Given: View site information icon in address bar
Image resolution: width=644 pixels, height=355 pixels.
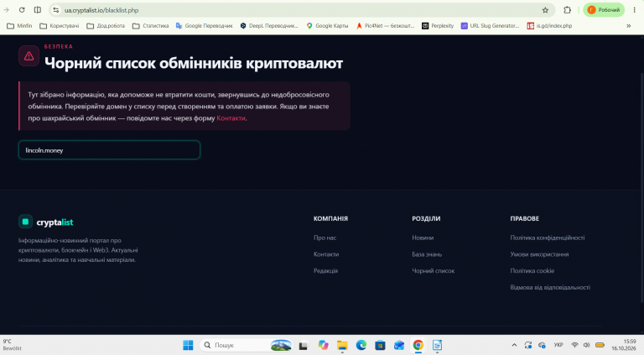Looking at the screenshot, I should tap(56, 10).
